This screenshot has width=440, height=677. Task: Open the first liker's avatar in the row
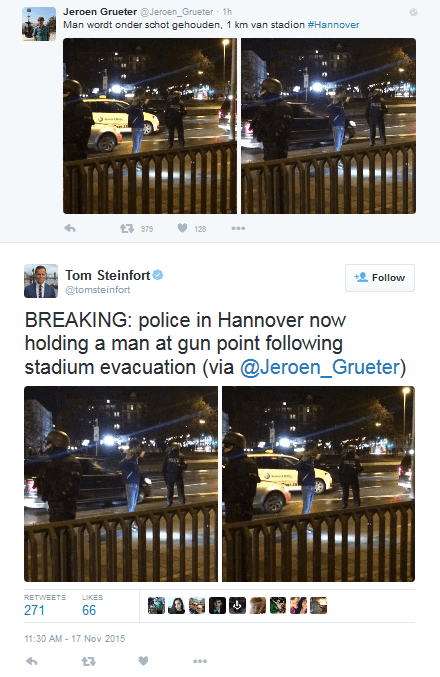click(x=156, y=605)
